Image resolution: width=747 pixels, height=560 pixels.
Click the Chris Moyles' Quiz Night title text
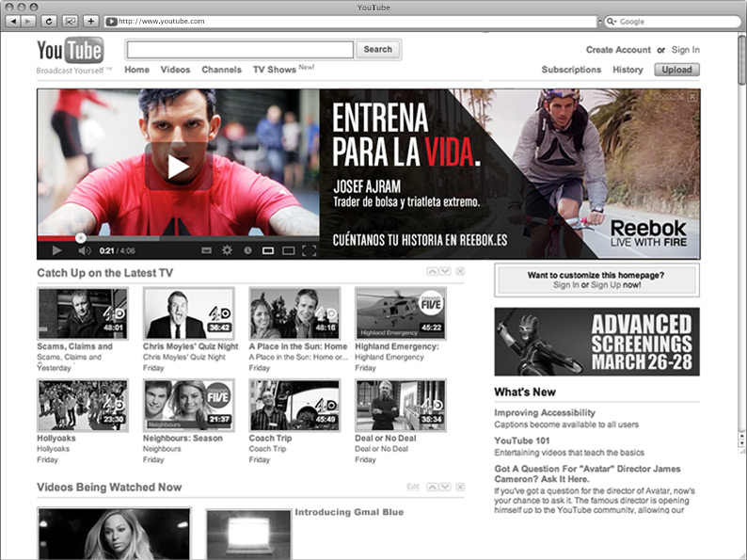tap(190, 346)
